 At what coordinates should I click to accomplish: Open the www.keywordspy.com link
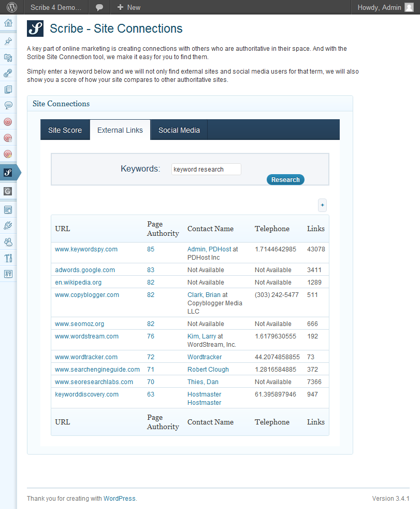click(86, 249)
